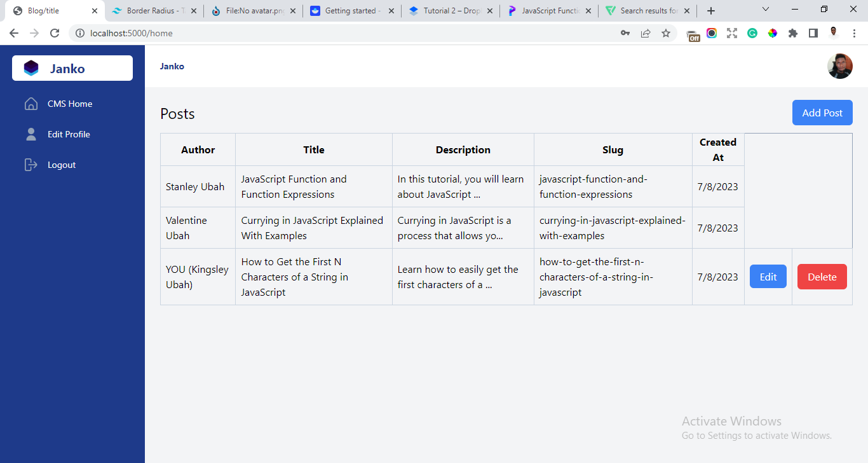Delete the post by YOU (Kingsley Ubah)

click(x=822, y=277)
